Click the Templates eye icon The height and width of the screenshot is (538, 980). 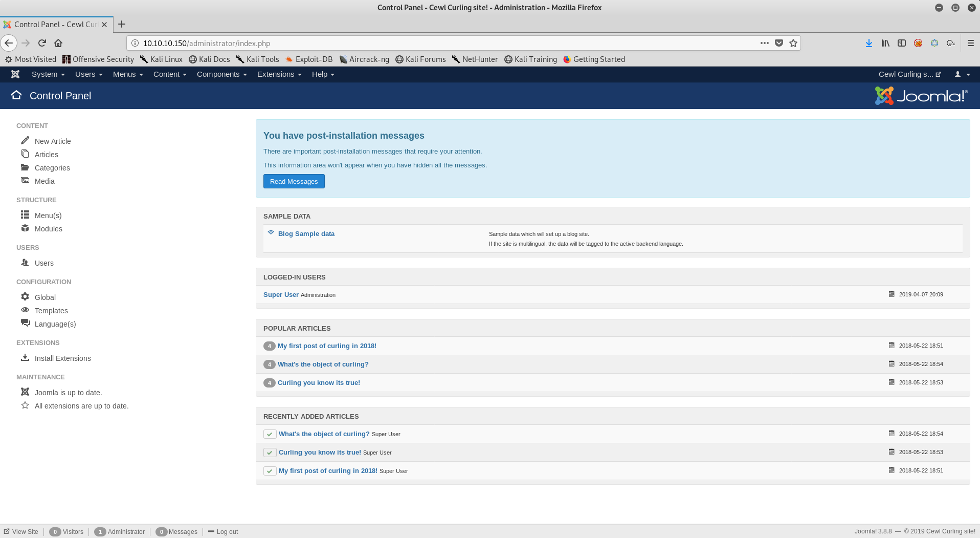tap(25, 310)
